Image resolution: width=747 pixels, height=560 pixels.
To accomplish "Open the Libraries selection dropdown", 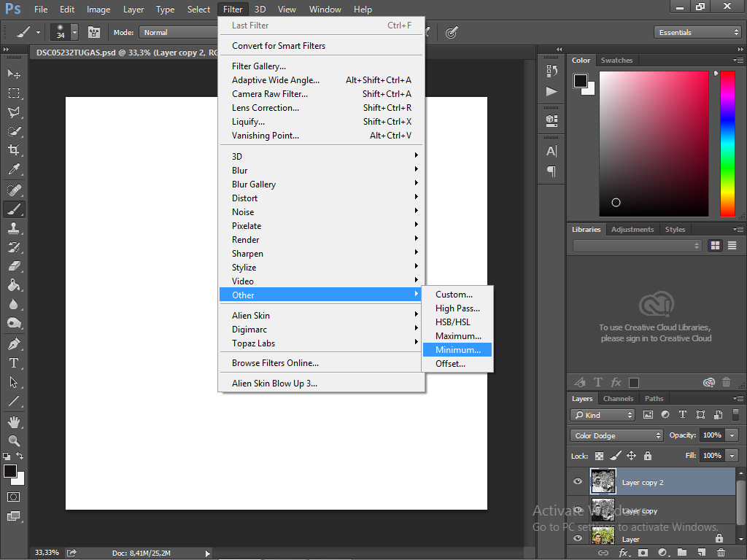I will coord(637,246).
